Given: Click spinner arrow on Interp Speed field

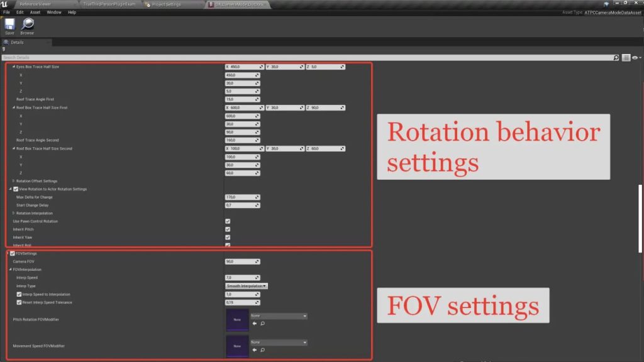Looking at the screenshot, I should coord(257,278).
